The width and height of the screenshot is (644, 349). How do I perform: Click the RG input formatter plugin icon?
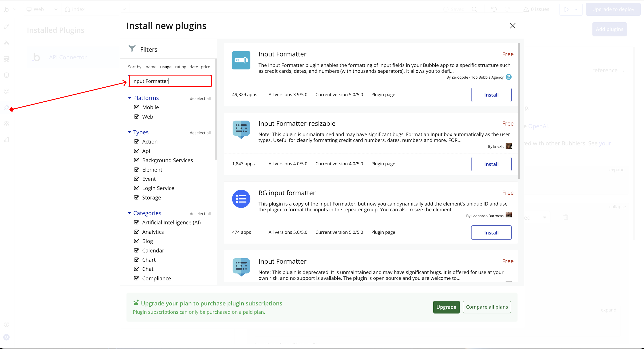[x=241, y=199]
